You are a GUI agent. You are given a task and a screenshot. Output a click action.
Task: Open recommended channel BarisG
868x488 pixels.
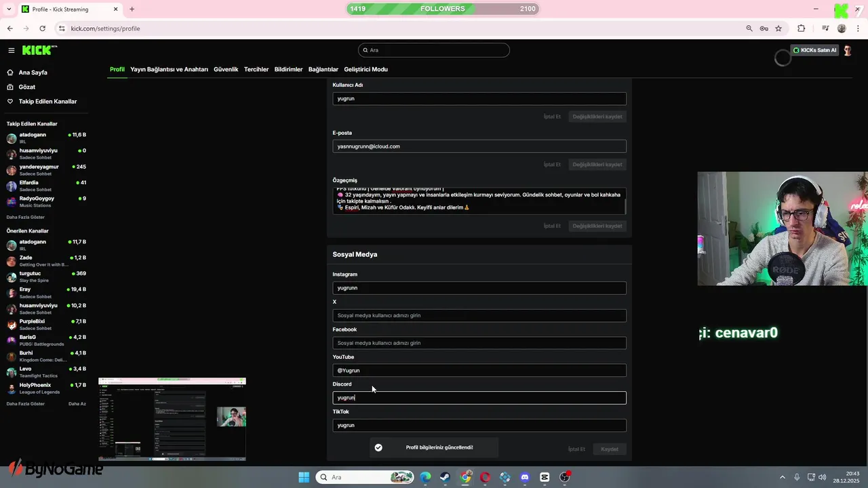pyautogui.click(x=46, y=340)
